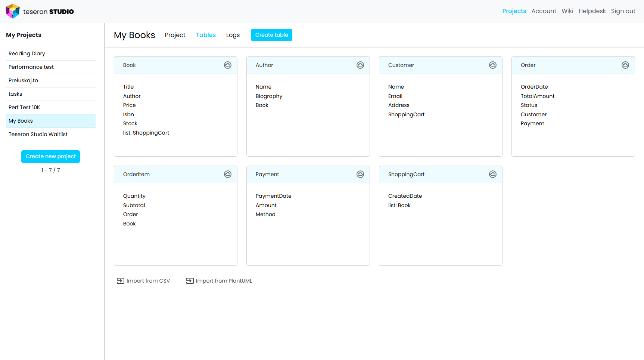
Task: Click the Isbn field in Book table
Action: click(x=128, y=114)
